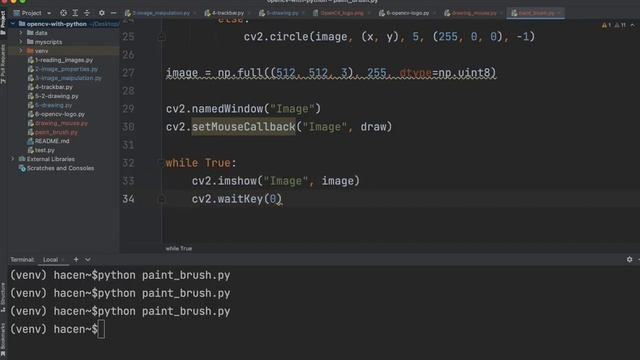Click the venv folder name
The height and width of the screenshot is (360, 640).
click(41, 51)
